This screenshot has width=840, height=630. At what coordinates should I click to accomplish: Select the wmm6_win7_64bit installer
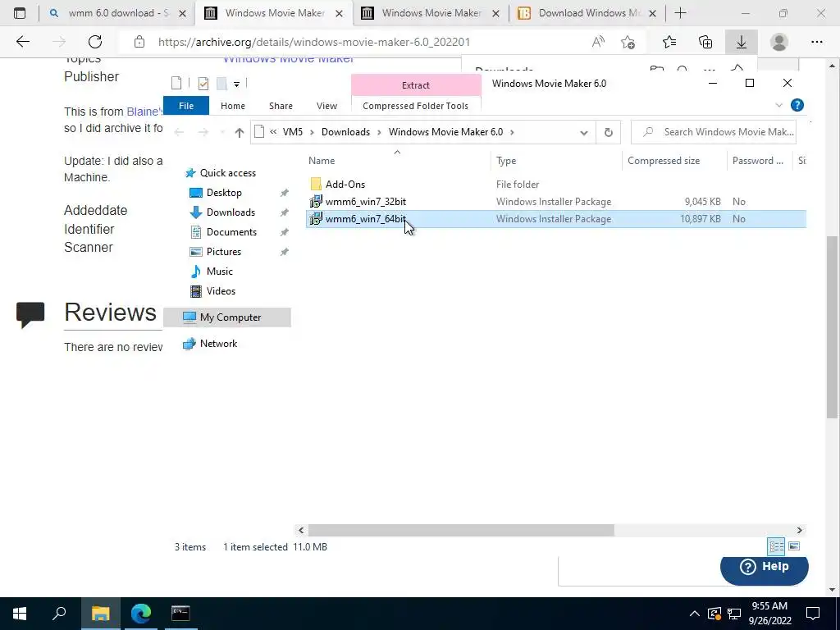pos(555,219)
